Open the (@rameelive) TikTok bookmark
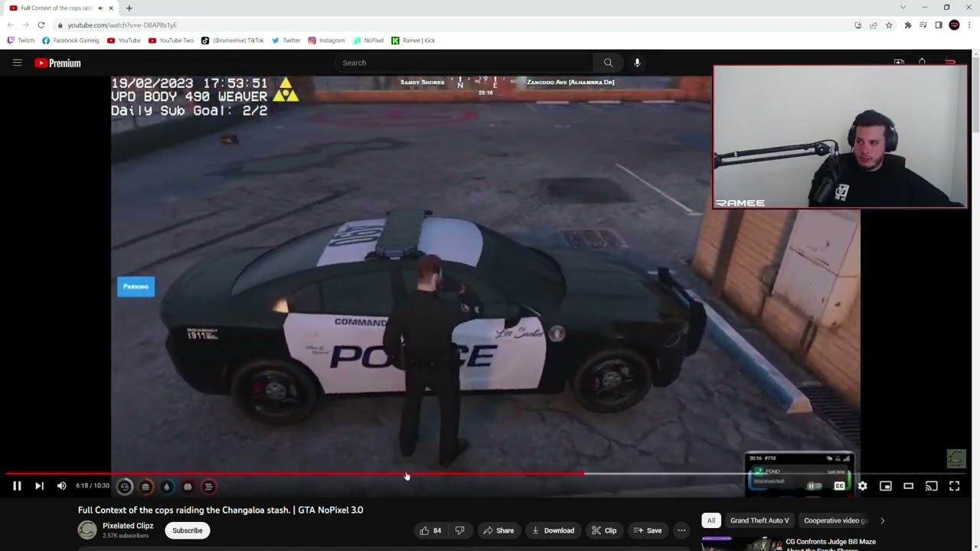 point(233,41)
